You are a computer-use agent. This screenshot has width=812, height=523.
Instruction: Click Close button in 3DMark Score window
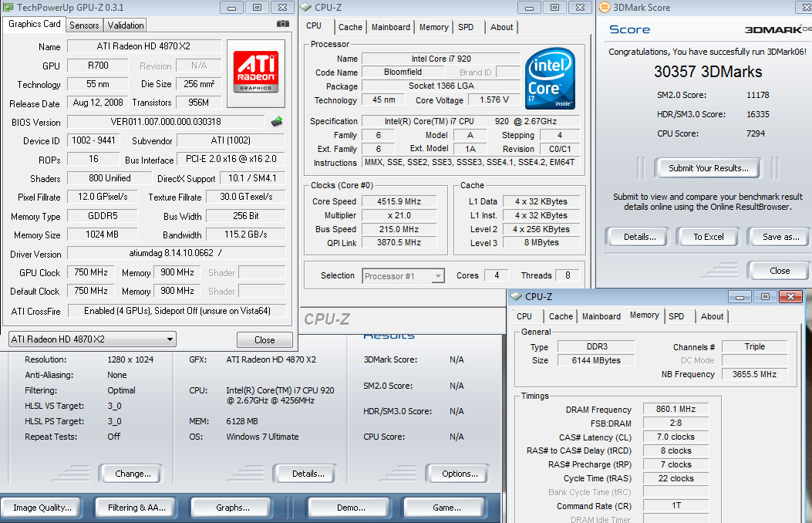(x=780, y=270)
